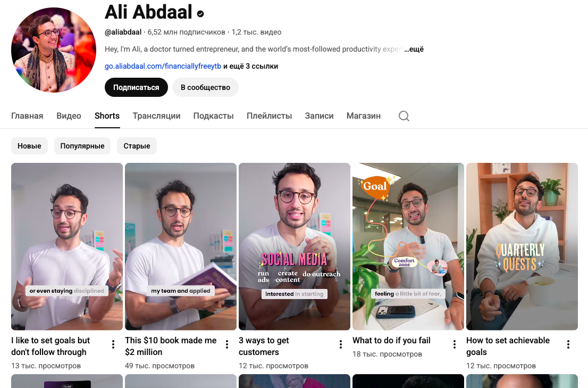Click the 'В сообщество' button
This screenshot has width=588, height=388.
206,87
